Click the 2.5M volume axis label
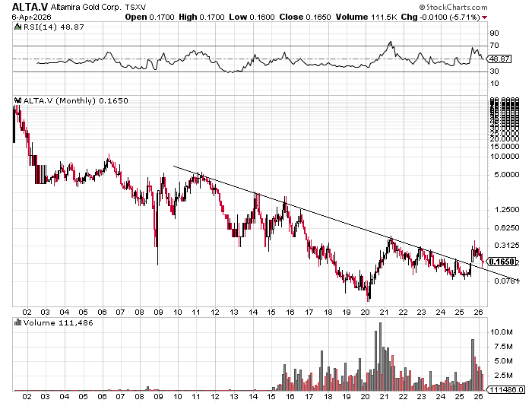The image size is (532, 403). click(503, 376)
